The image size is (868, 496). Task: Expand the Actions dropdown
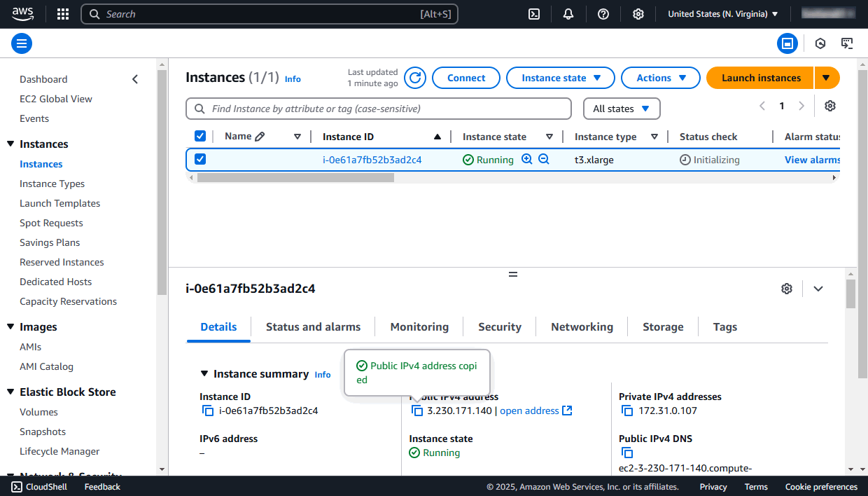point(660,78)
